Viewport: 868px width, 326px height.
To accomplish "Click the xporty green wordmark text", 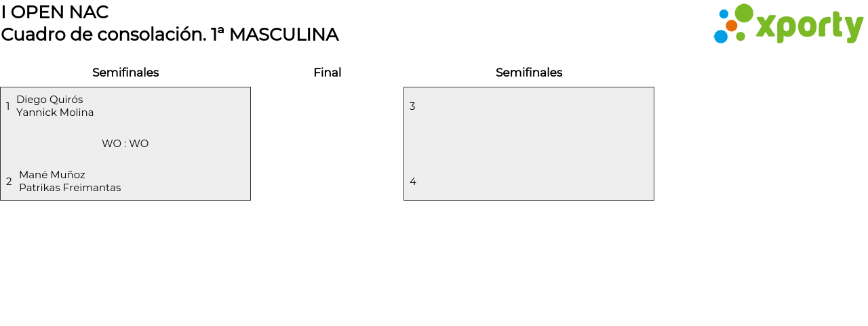I will tap(809, 27).
